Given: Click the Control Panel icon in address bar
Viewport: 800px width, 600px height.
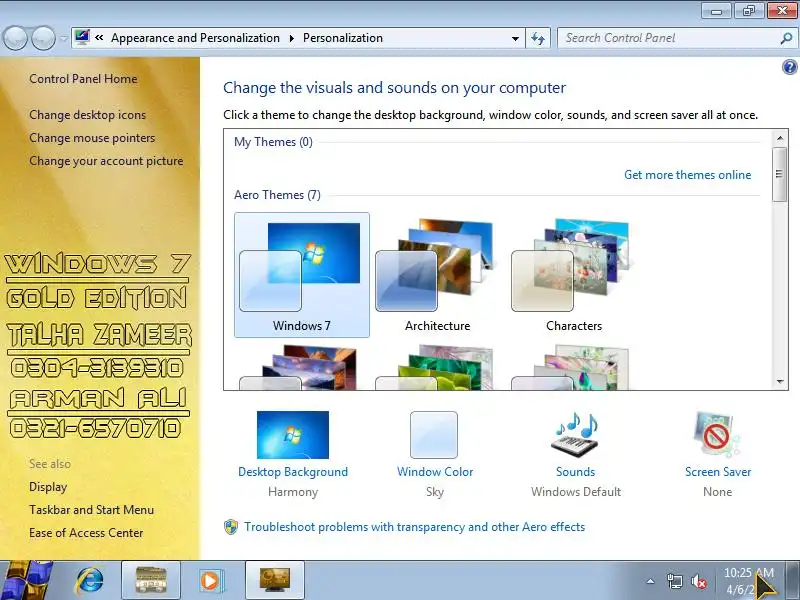Looking at the screenshot, I should point(82,37).
